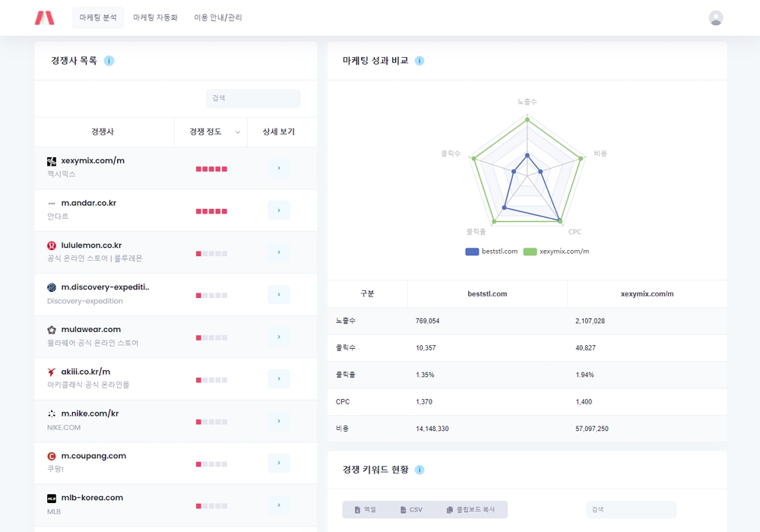Click the akiii.co.kr/m favicon

point(52,372)
